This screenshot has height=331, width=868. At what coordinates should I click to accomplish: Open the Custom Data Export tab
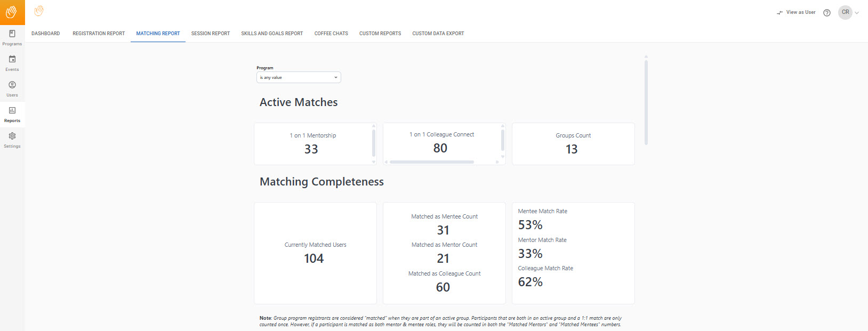[x=438, y=34]
